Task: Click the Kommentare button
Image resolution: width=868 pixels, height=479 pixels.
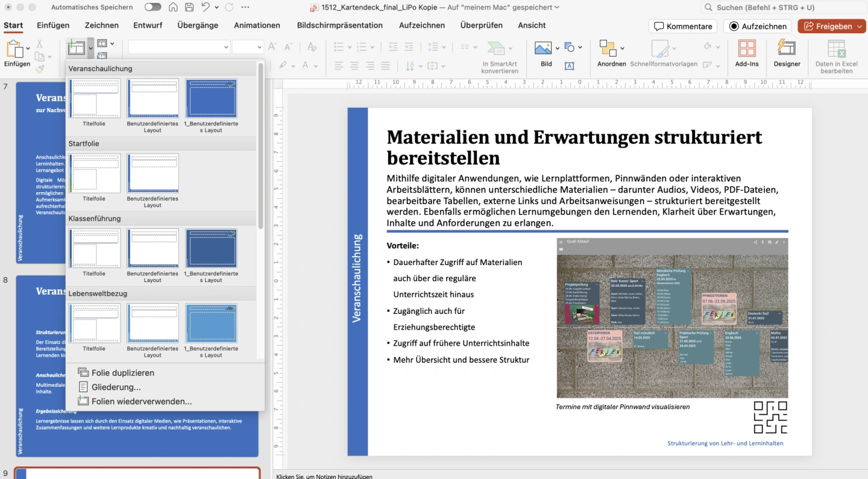Action: point(682,27)
